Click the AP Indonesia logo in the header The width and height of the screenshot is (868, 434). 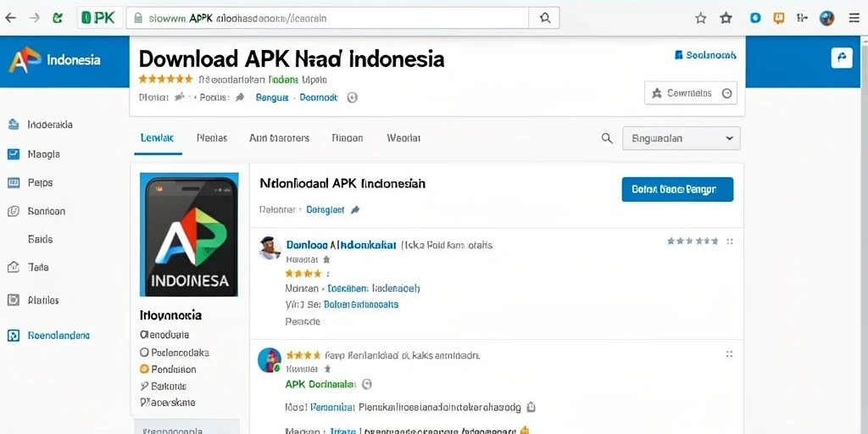[x=54, y=60]
